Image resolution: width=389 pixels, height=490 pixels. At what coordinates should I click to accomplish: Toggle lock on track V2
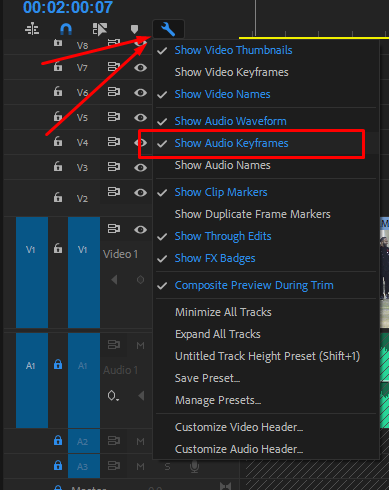[58, 197]
